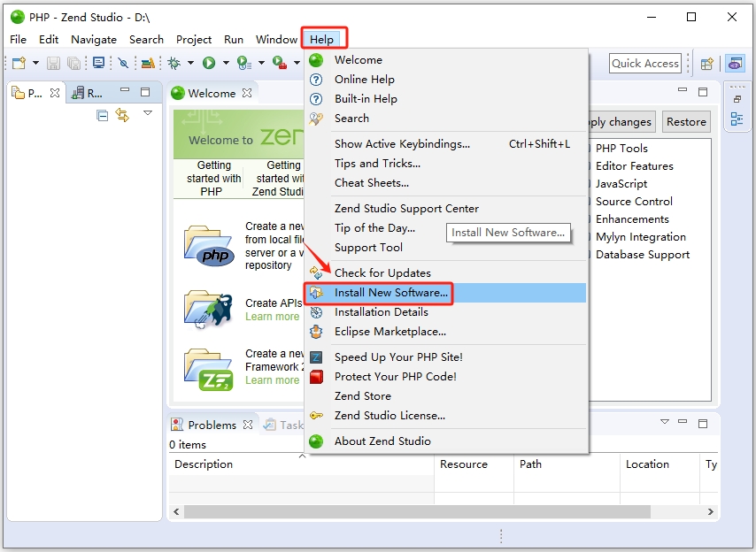
Task: Open the Run icon dropdown arrow
Action: pos(226,63)
